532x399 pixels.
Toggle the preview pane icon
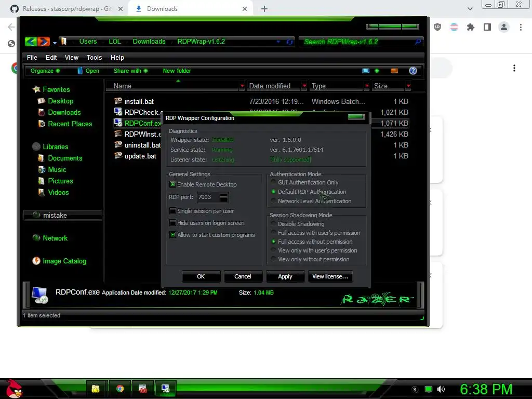[394, 71]
